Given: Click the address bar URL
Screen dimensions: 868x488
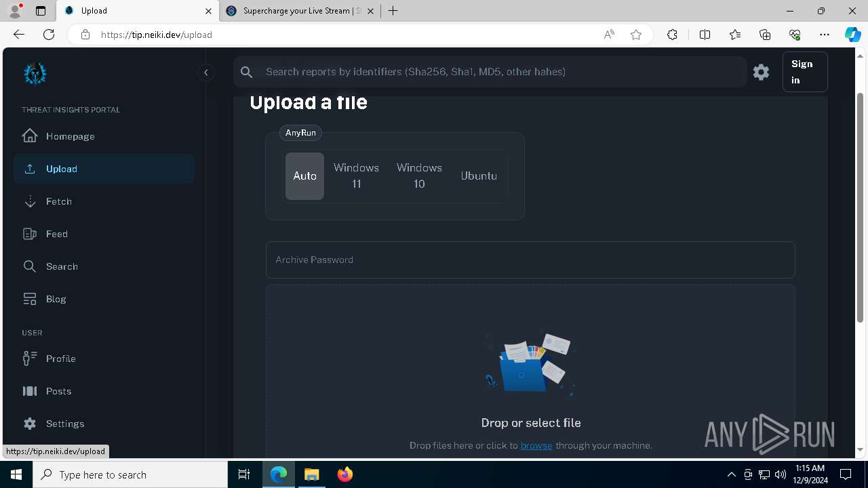Looking at the screenshot, I should point(157,35).
